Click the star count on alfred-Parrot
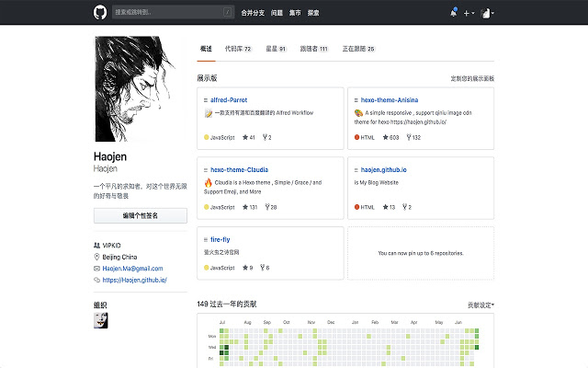 tap(247, 137)
